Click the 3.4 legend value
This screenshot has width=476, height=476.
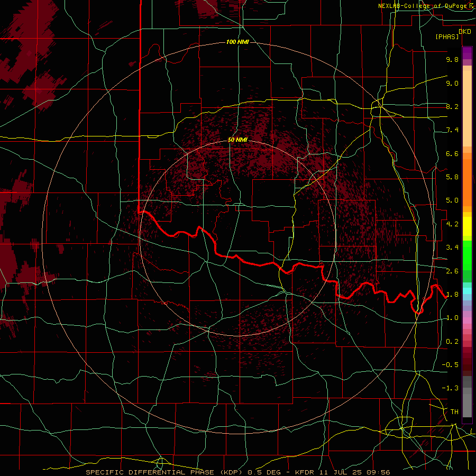coord(452,248)
